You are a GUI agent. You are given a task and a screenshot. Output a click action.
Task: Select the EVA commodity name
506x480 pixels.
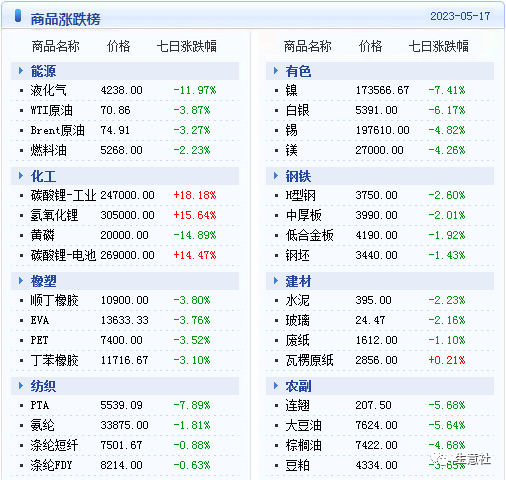click(40, 320)
